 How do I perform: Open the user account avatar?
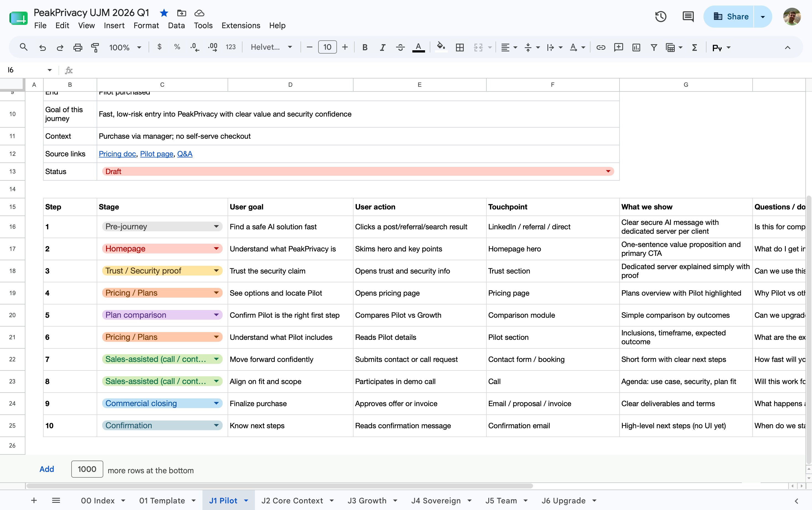792,17
